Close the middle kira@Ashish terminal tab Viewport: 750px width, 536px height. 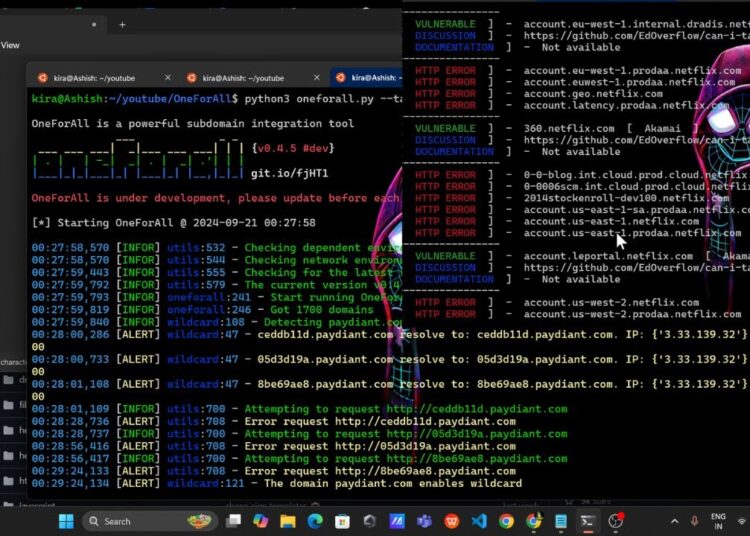(316, 77)
